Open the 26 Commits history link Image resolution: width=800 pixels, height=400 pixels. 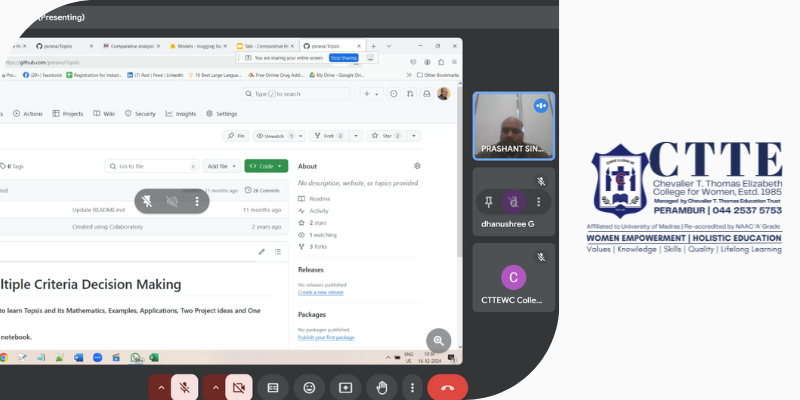tap(262, 190)
